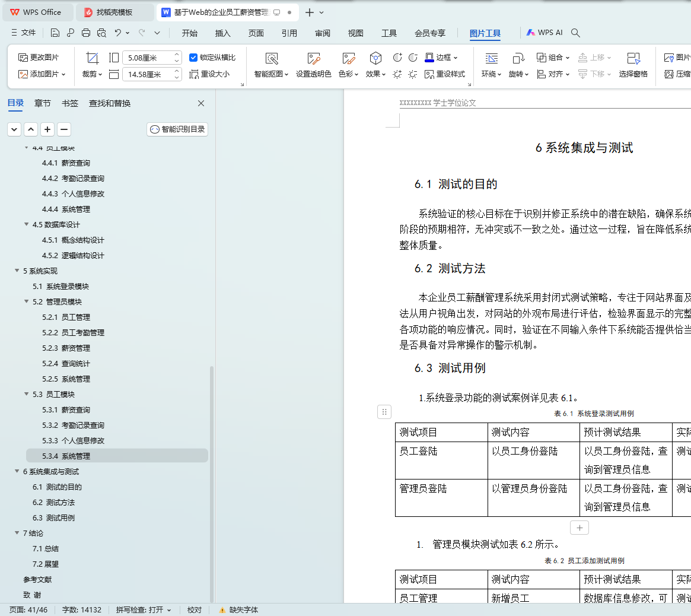Collapse the 7 结论 outline node

click(x=17, y=533)
